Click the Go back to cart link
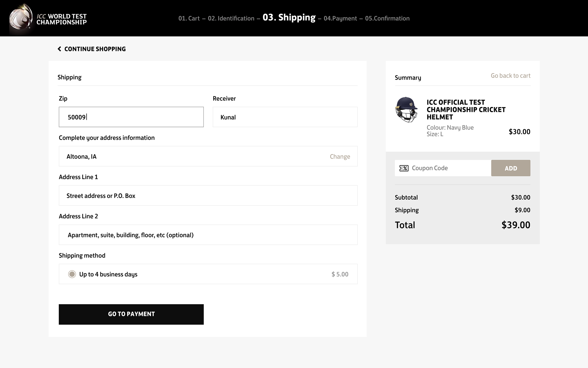Screen dimensions: 588x368 [x=510, y=76]
